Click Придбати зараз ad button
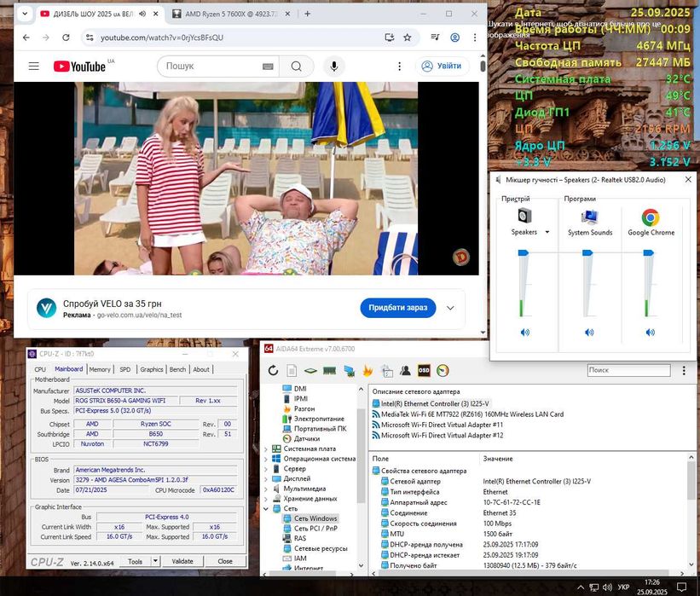Image resolution: width=700 pixels, height=596 pixels. 398,308
